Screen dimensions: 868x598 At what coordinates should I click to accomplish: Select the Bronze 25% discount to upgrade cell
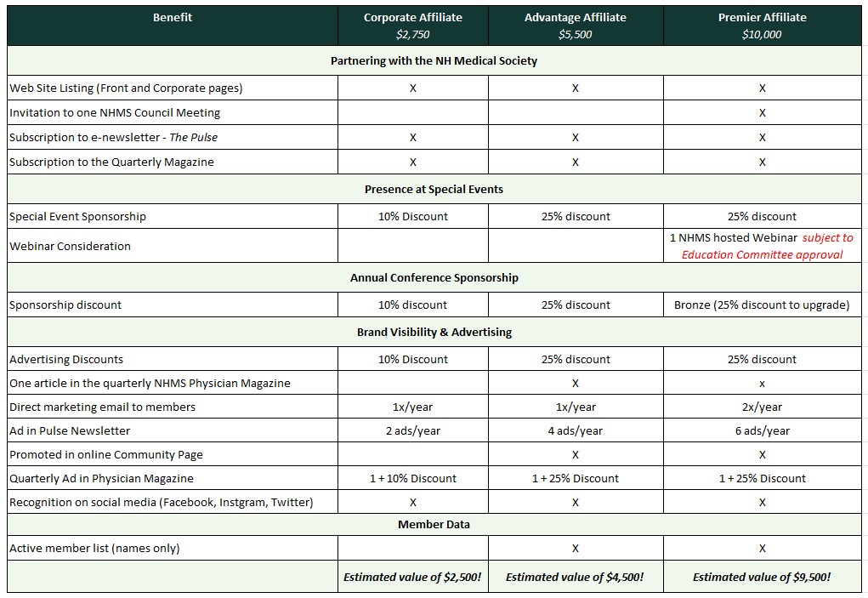762,305
